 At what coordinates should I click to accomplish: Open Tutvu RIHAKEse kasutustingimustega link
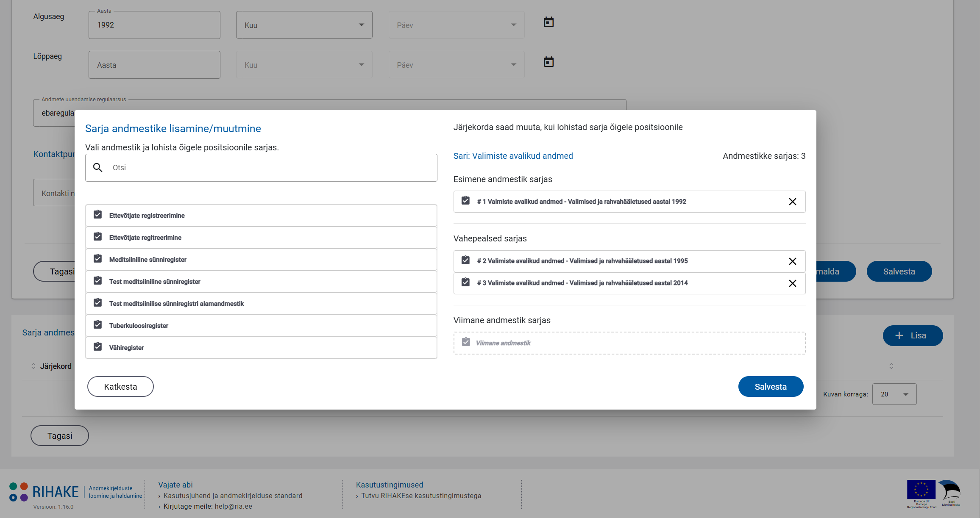click(x=421, y=496)
